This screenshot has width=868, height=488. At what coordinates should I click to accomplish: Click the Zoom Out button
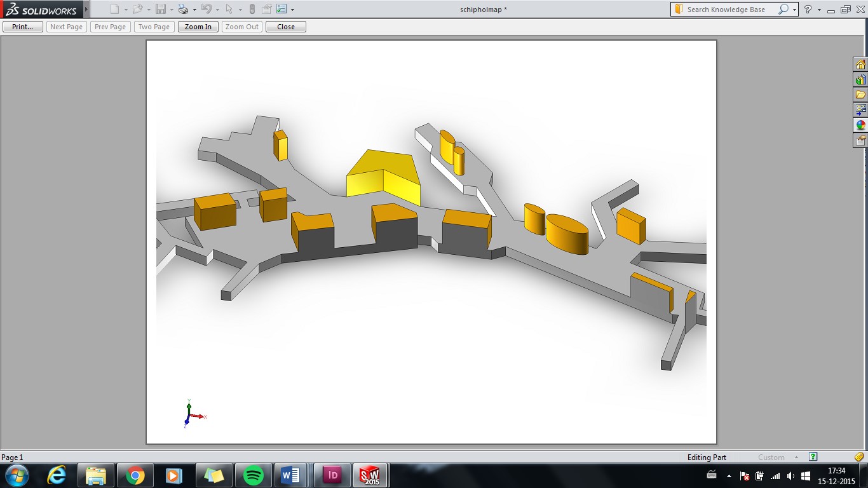click(242, 27)
